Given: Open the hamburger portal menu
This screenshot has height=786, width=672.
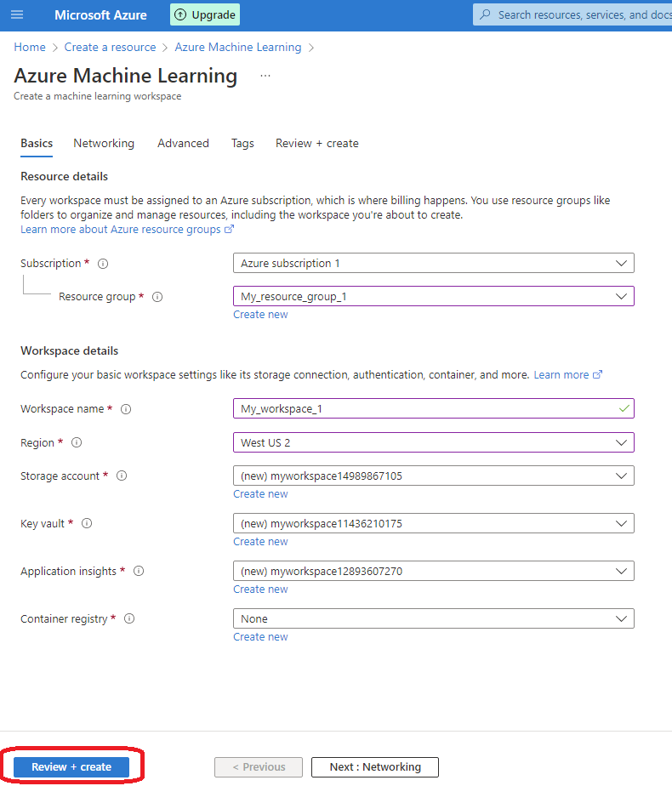Looking at the screenshot, I should pyautogui.click(x=17, y=14).
